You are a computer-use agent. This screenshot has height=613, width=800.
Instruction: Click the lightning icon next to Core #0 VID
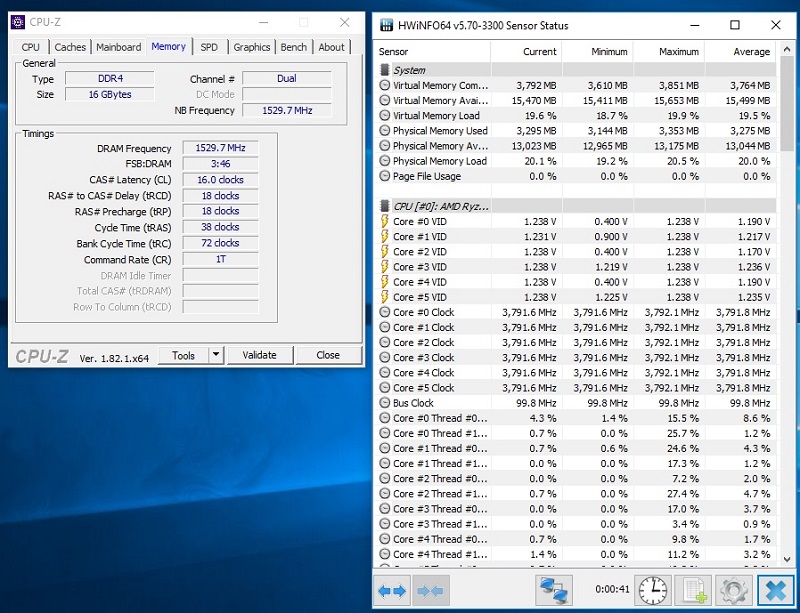(x=385, y=222)
